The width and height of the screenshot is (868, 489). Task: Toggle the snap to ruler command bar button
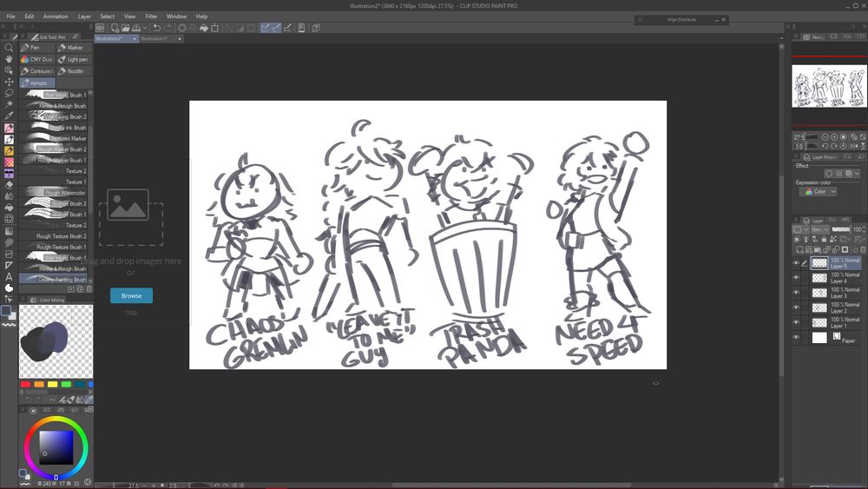click(x=265, y=28)
